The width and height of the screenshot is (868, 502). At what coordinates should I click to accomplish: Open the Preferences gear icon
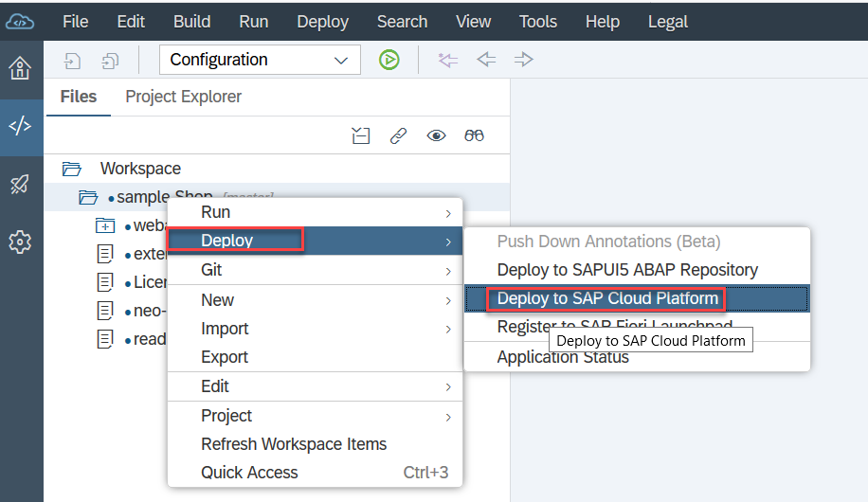tap(20, 242)
